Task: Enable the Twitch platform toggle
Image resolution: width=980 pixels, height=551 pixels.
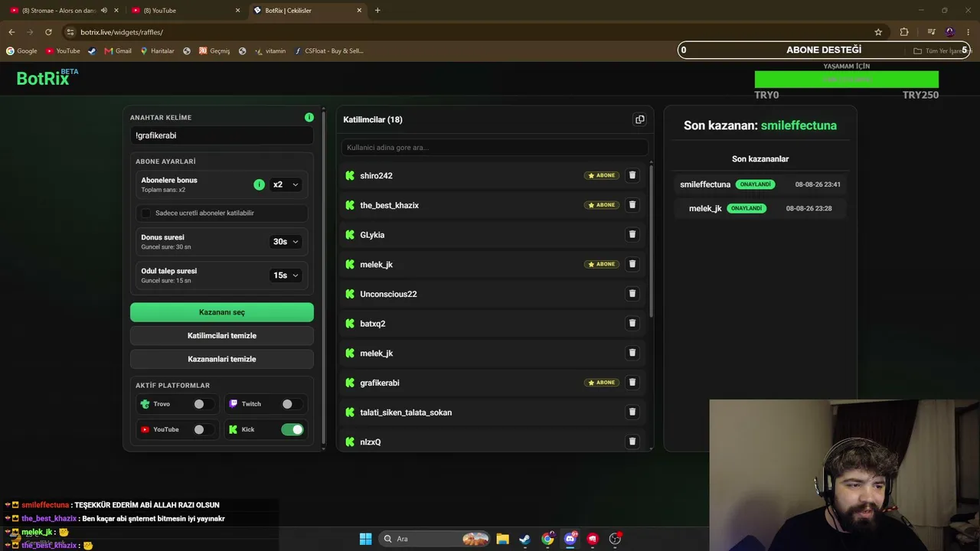Action: click(x=291, y=404)
